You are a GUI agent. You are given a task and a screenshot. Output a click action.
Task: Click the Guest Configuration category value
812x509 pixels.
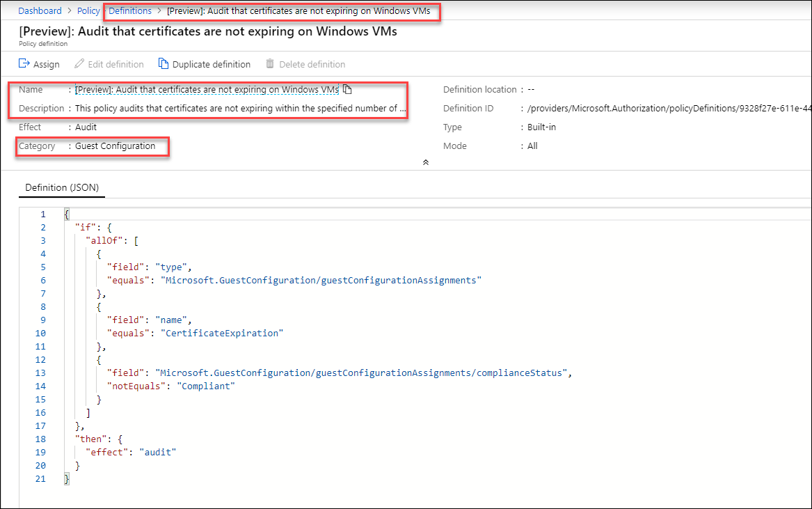115,146
